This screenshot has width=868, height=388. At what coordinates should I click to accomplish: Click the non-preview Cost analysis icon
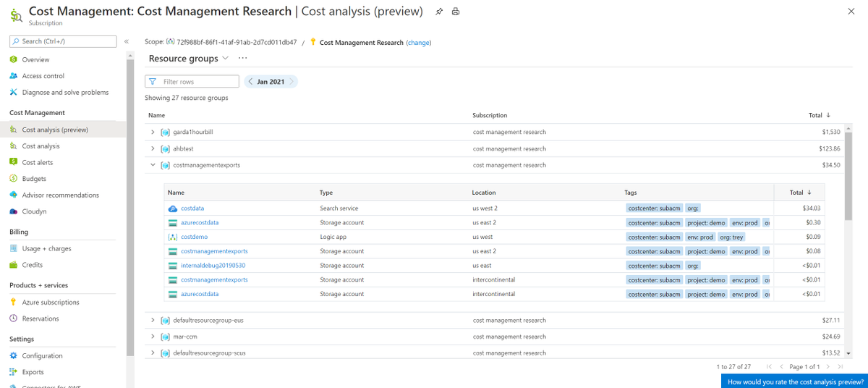(14, 146)
